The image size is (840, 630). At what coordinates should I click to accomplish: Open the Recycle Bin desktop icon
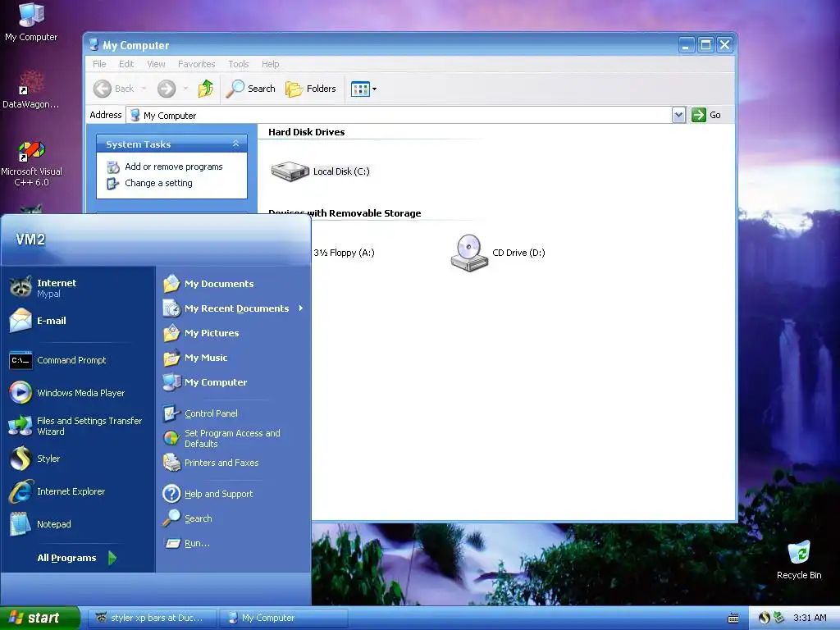pyautogui.click(x=799, y=559)
